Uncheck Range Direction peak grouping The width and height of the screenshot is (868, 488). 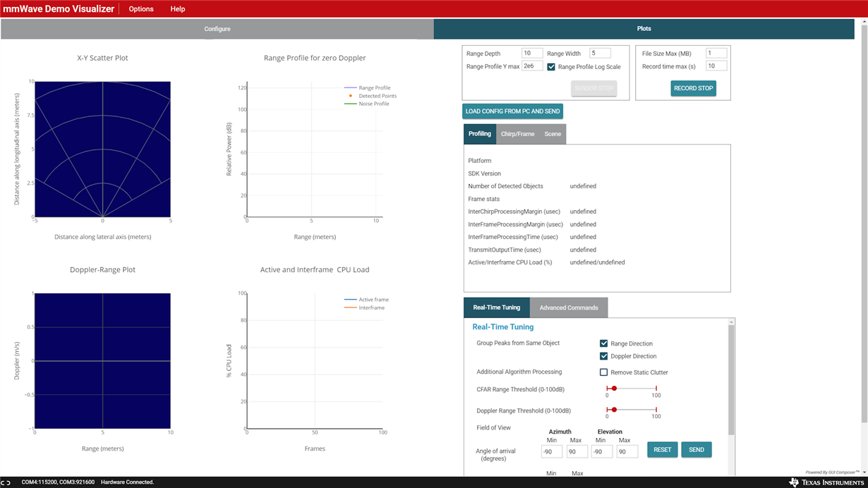click(603, 343)
